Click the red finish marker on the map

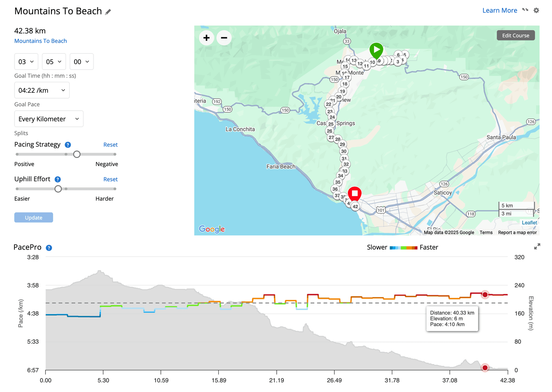[x=355, y=194]
